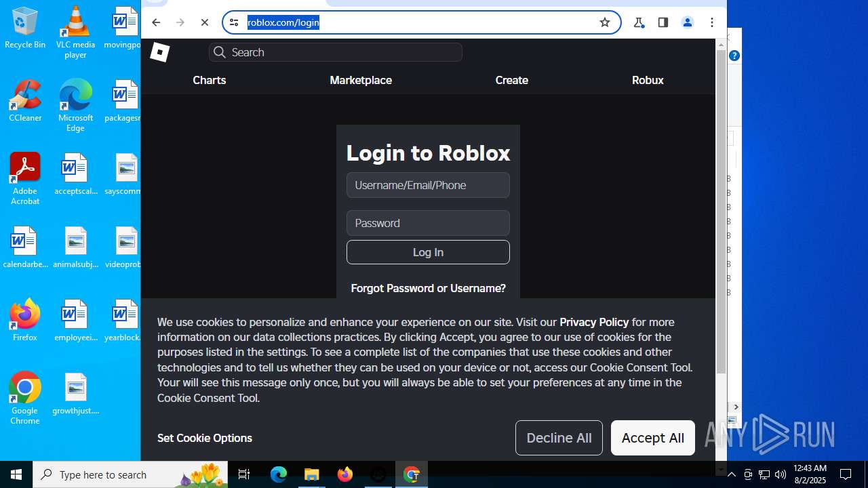Viewport: 868px width, 488px height.
Task: Click the Roblox logo icon
Action: pos(159,52)
